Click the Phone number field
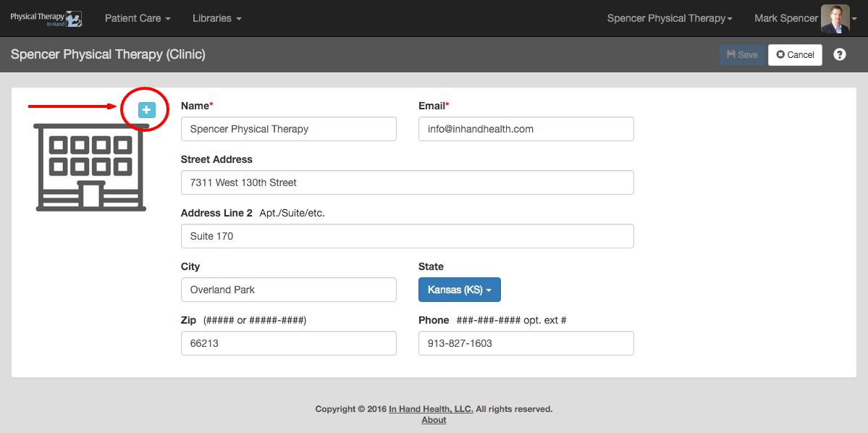The width and height of the screenshot is (868, 433). point(526,342)
